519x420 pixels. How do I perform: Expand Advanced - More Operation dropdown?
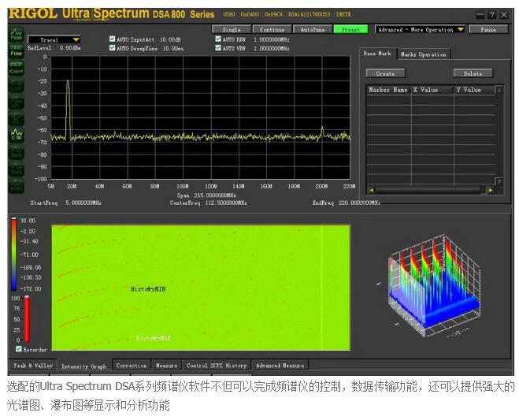pos(420,30)
